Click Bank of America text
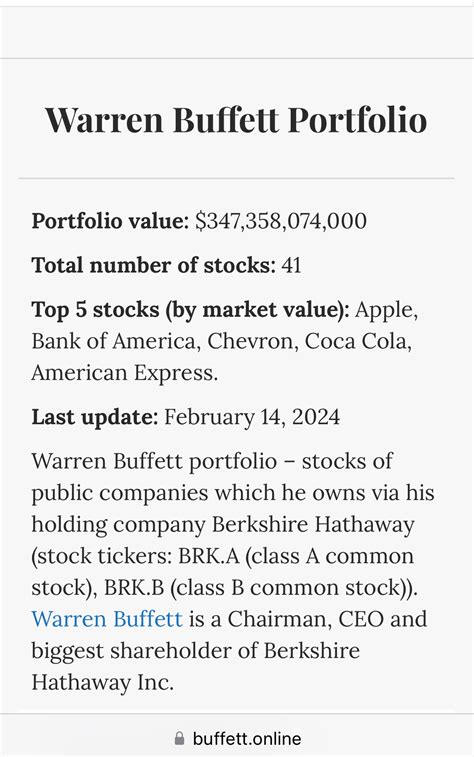This screenshot has height=757, width=474. tap(116, 341)
